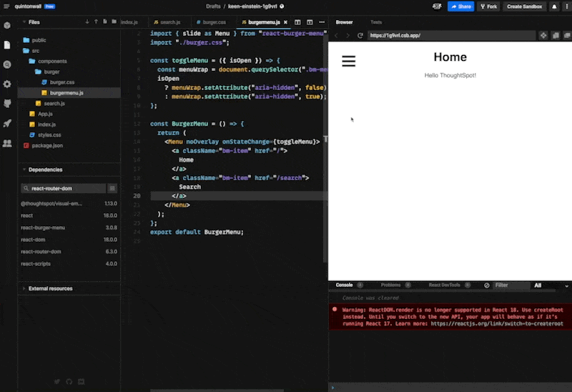Collapse the console panel with the chevron
572x392 pixels.
[566, 286]
